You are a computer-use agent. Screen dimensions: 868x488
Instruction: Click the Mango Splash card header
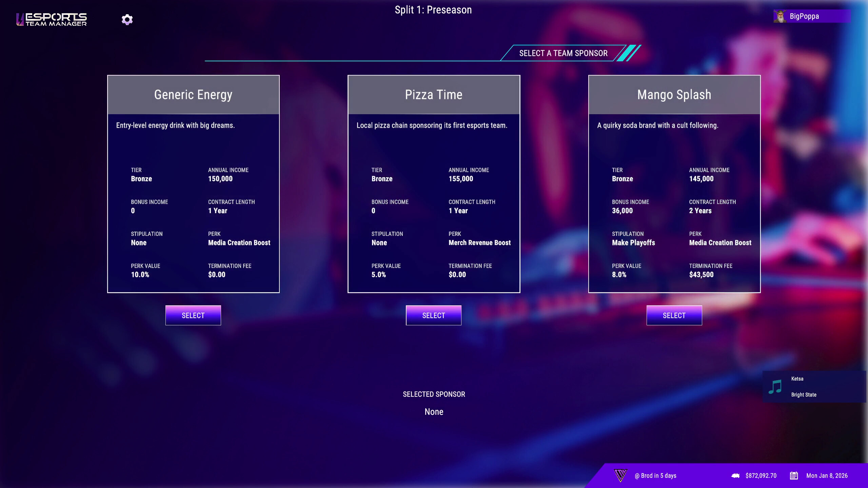coord(674,95)
